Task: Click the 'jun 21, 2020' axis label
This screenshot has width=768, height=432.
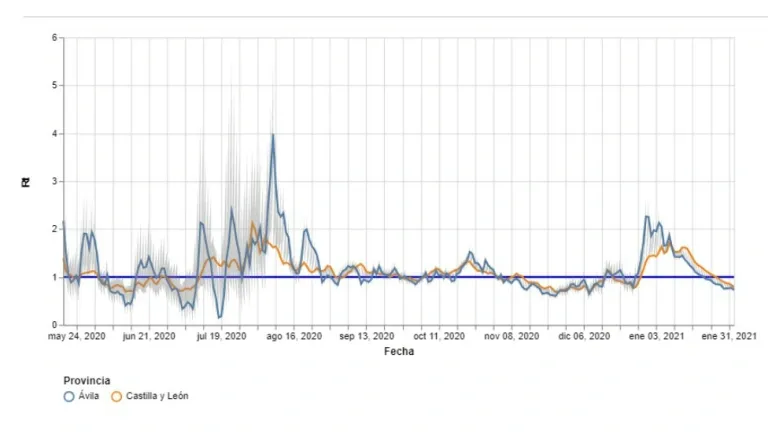Action: click(x=149, y=337)
